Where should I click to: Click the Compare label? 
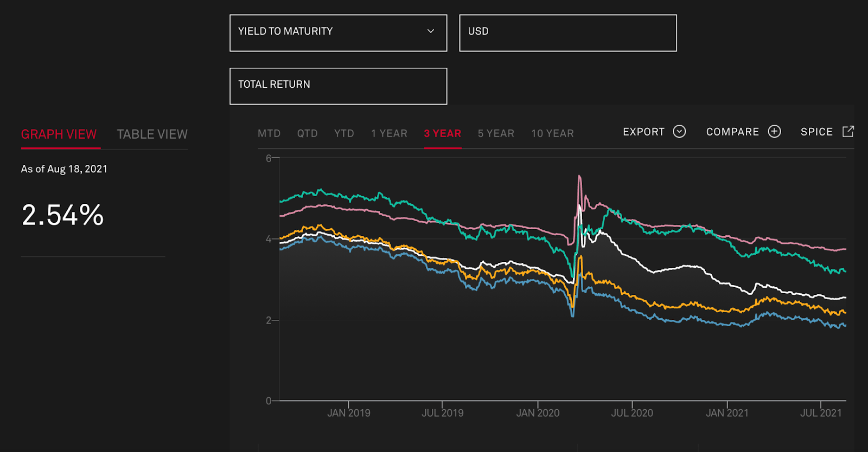pyautogui.click(x=732, y=132)
